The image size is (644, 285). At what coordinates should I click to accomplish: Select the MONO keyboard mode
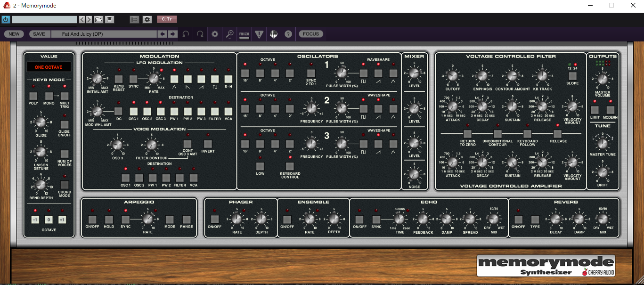click(x=49, y=96)
